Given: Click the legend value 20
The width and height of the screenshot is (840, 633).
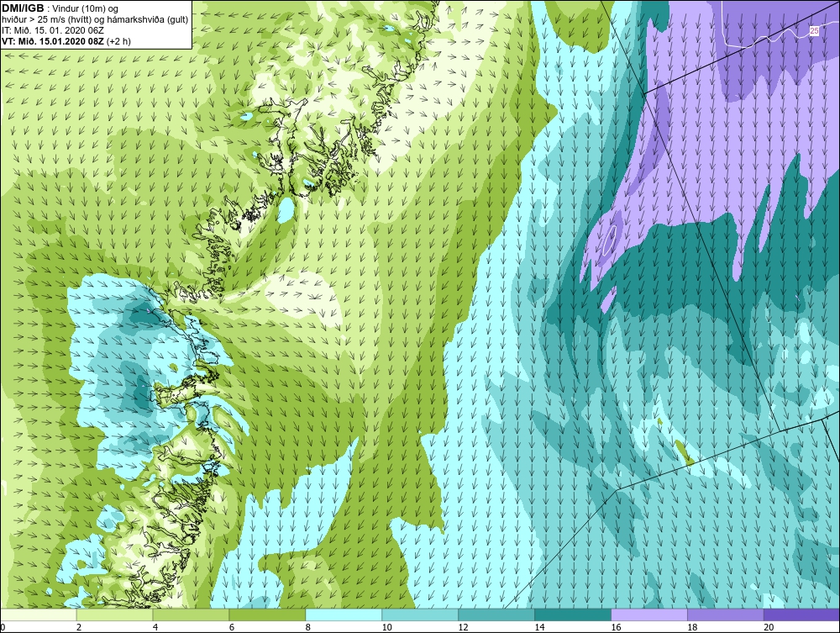Looking at the screenshot, I should click(769, 627).
